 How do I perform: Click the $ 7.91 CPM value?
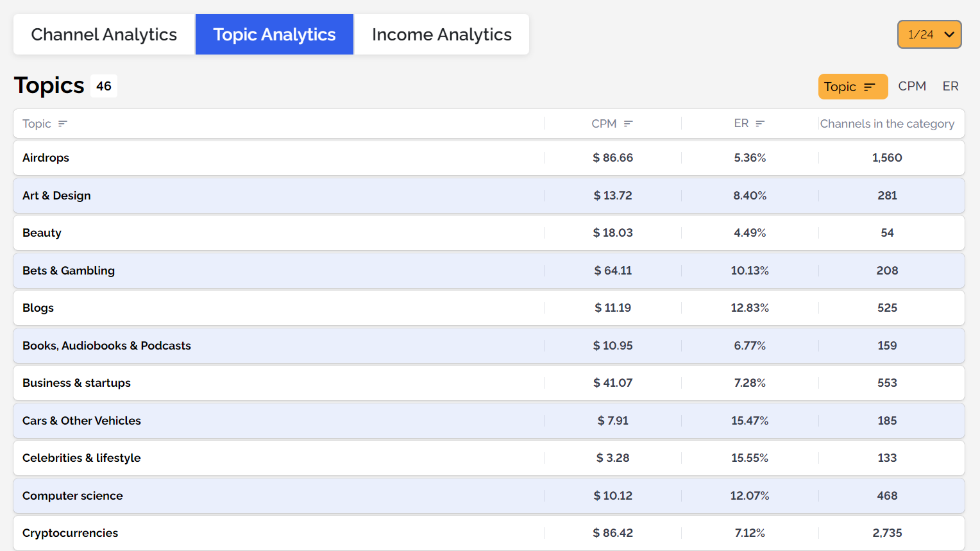click(612, 421)
